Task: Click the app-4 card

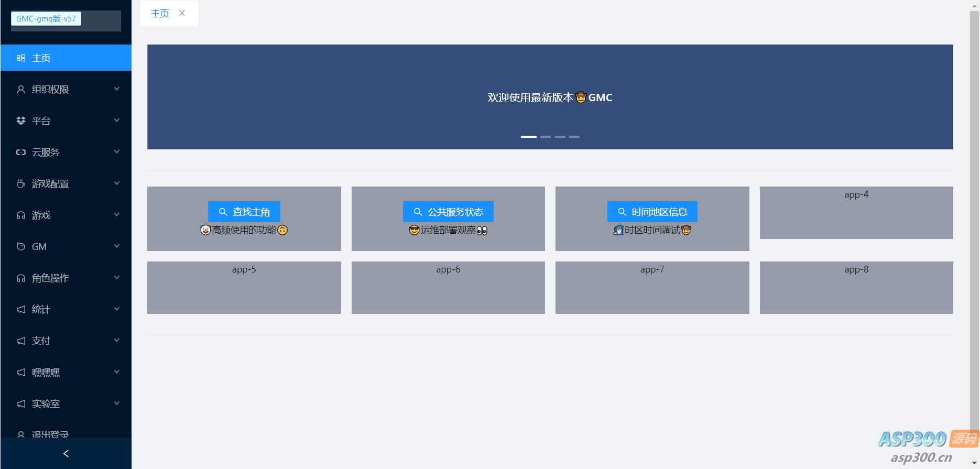Action: point(856,213)
